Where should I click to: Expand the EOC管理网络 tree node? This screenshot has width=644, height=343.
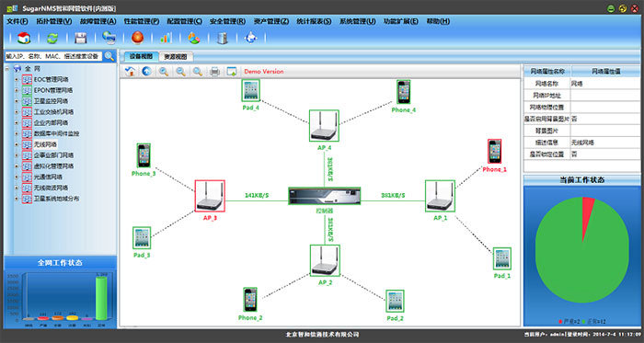pyautogui.click(x=17, y=80)
